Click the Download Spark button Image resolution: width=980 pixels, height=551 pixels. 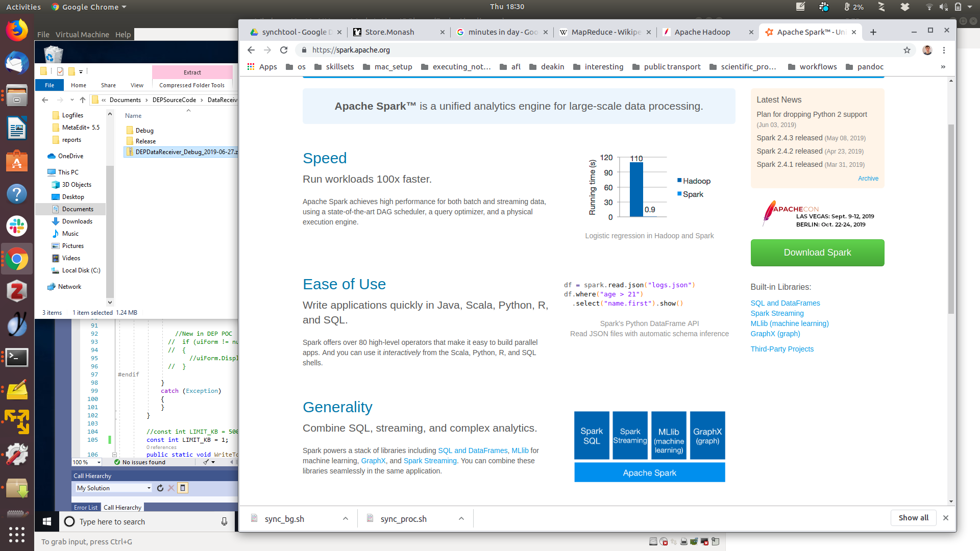click(x=817, y=253)
